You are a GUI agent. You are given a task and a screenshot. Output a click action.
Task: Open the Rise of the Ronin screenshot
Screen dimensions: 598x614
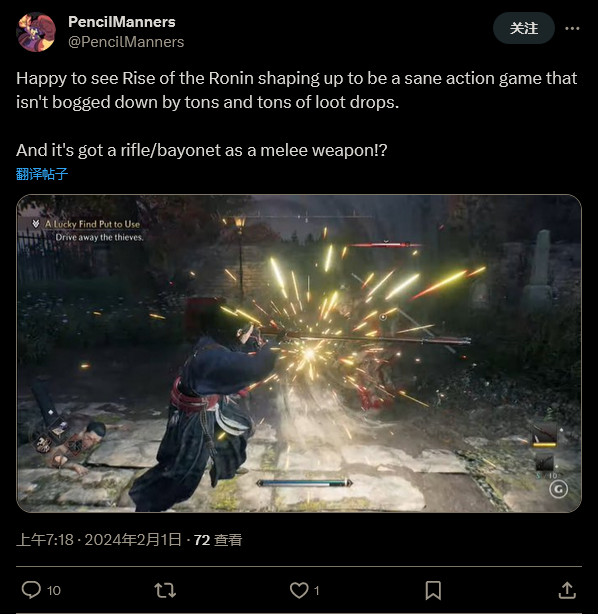click(299, 353)
